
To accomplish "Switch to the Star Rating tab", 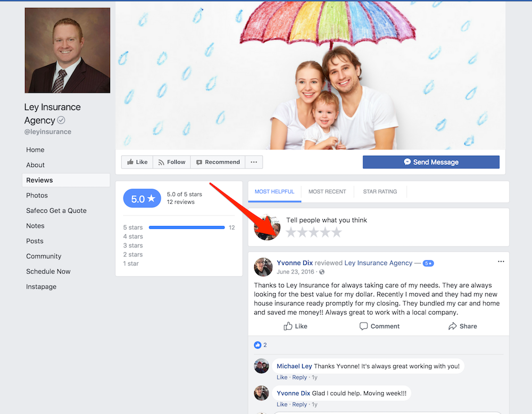I will click(x=380, y=192).
